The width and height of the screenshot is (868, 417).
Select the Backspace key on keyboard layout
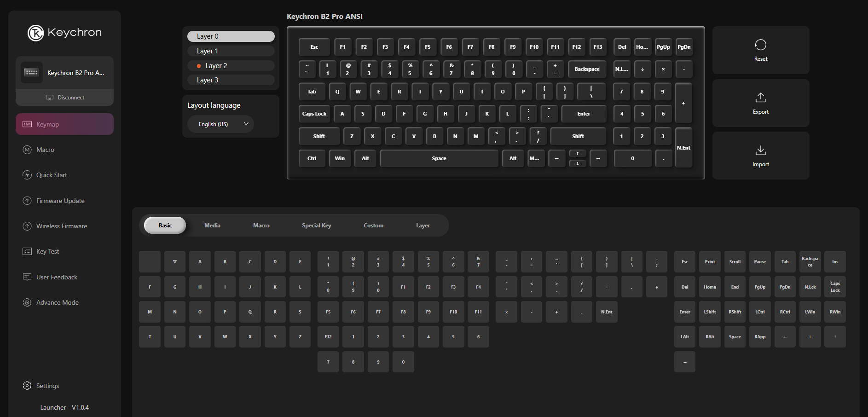(587, 69)
